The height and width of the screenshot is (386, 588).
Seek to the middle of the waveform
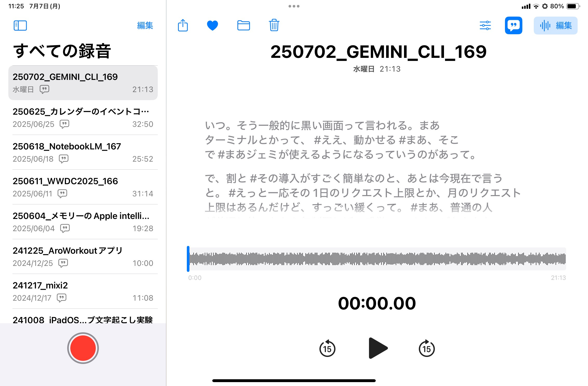(377, 259)
